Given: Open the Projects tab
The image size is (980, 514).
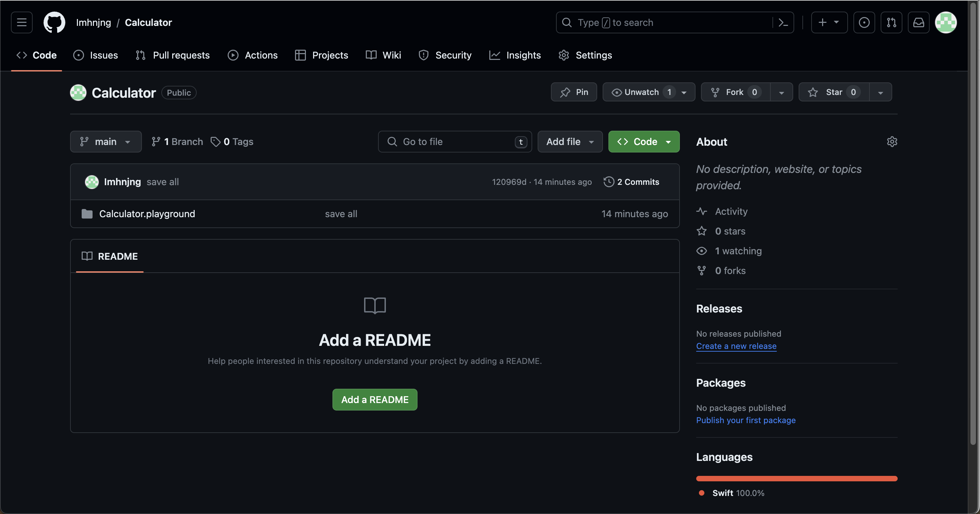Looking at the screenshot, I should click(322, 55).
